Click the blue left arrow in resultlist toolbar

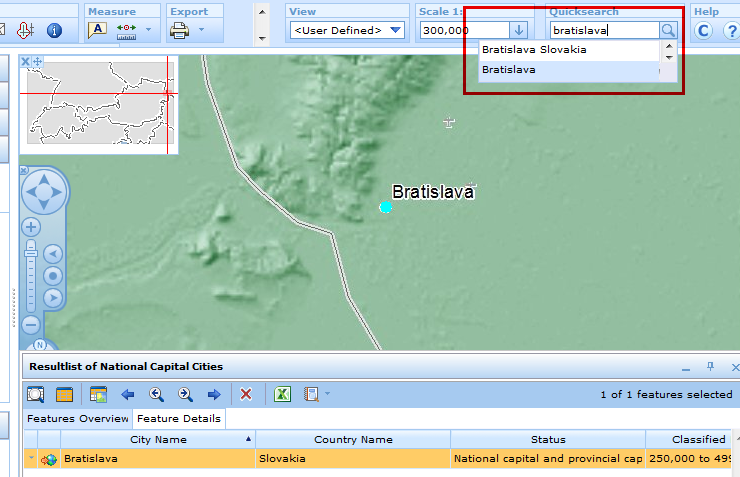click(128, 394)
